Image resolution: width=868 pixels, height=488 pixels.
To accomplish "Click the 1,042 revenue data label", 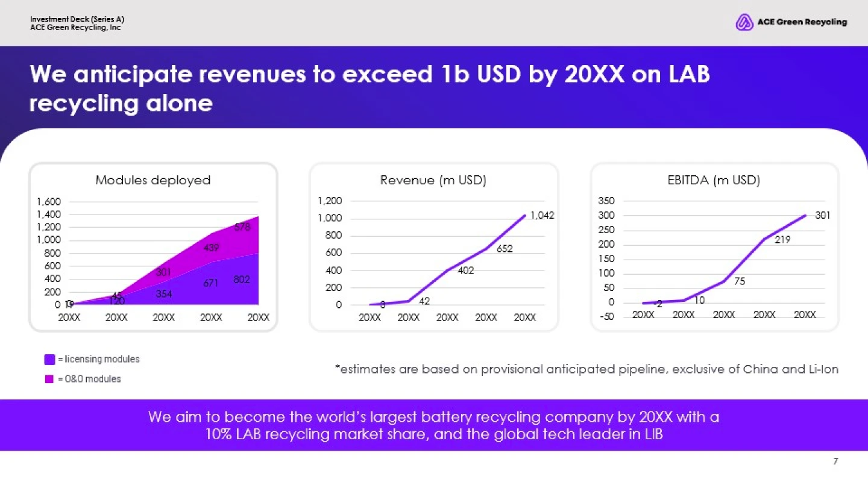I will pyautogui.click(x=542, y=215).
